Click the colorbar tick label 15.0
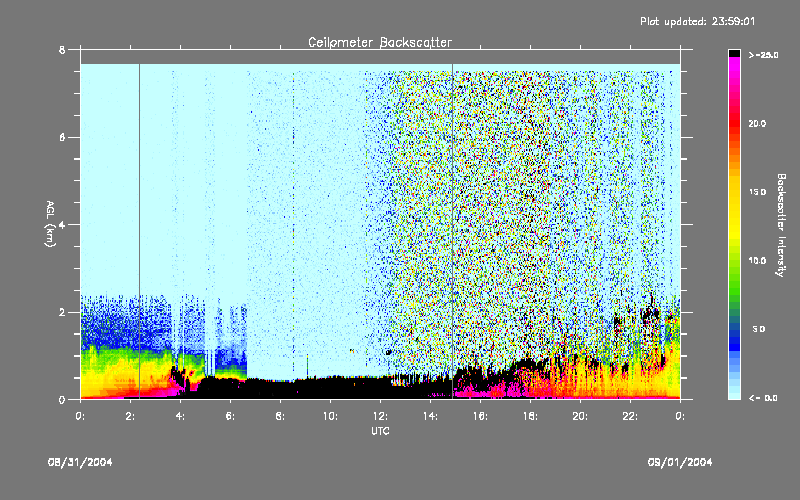Viewport: 800px width, 500px height. coord(757,192)
